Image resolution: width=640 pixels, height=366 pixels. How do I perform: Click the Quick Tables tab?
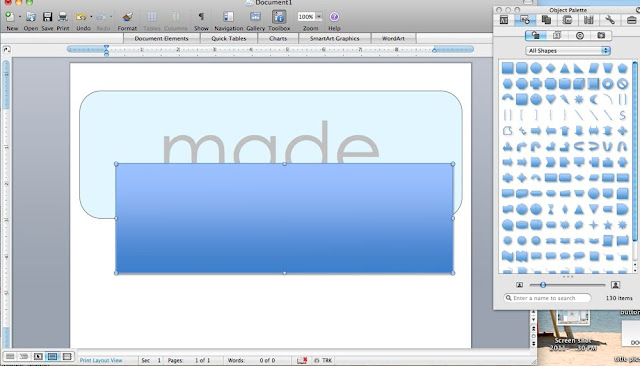pyautogui.click(x=229, y=38)
